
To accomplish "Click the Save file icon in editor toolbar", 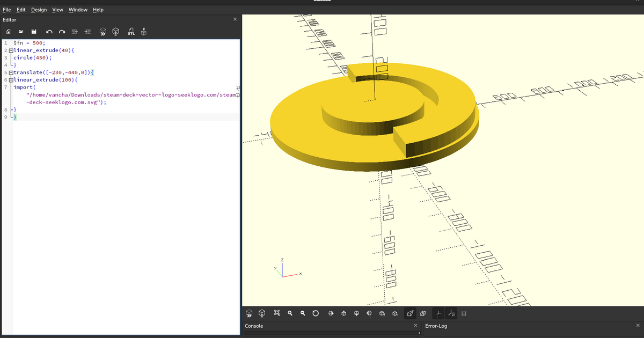I will click(x=33, y=32).
